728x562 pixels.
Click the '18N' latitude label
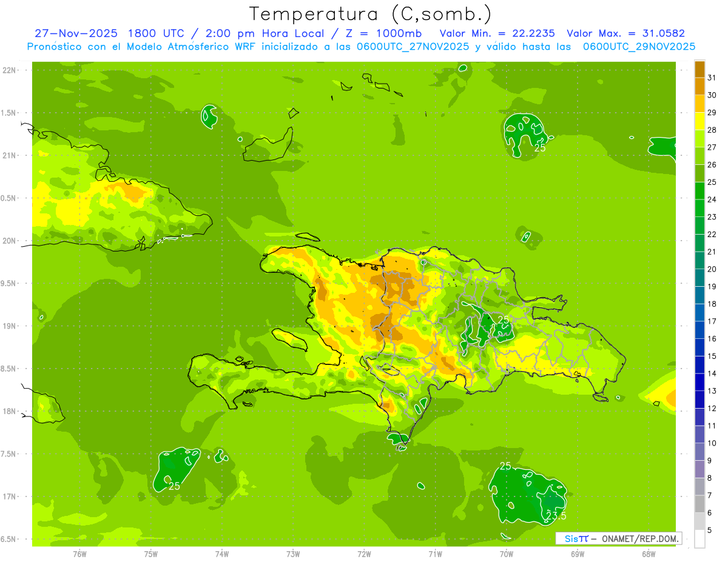coord(9,412)
